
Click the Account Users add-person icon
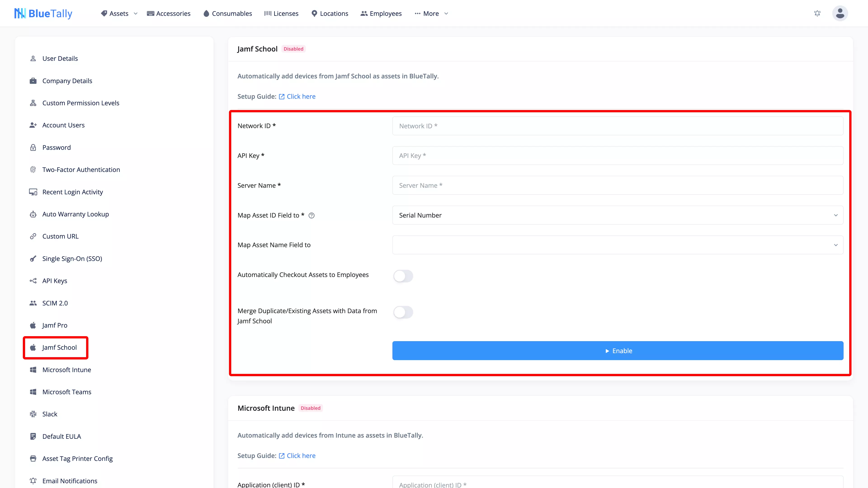pos(33,125)
